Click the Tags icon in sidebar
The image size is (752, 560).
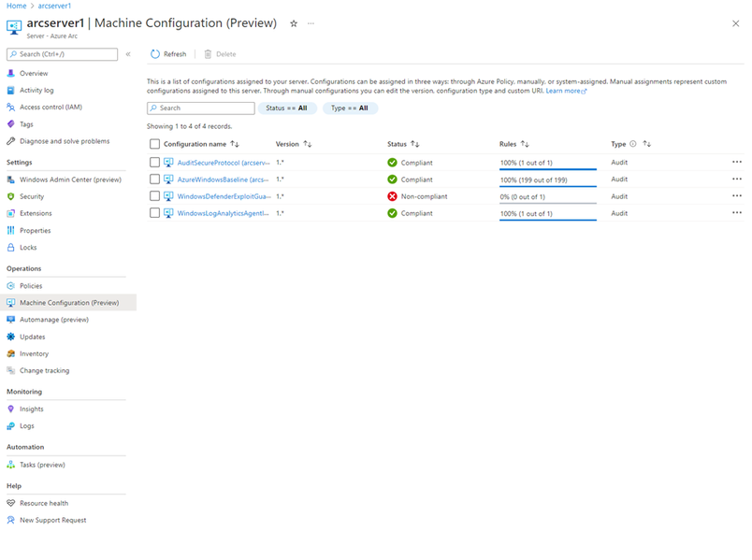tap(10, 124)
